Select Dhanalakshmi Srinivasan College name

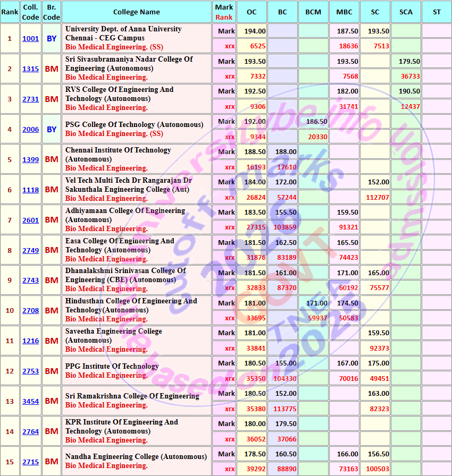[125, 275]
